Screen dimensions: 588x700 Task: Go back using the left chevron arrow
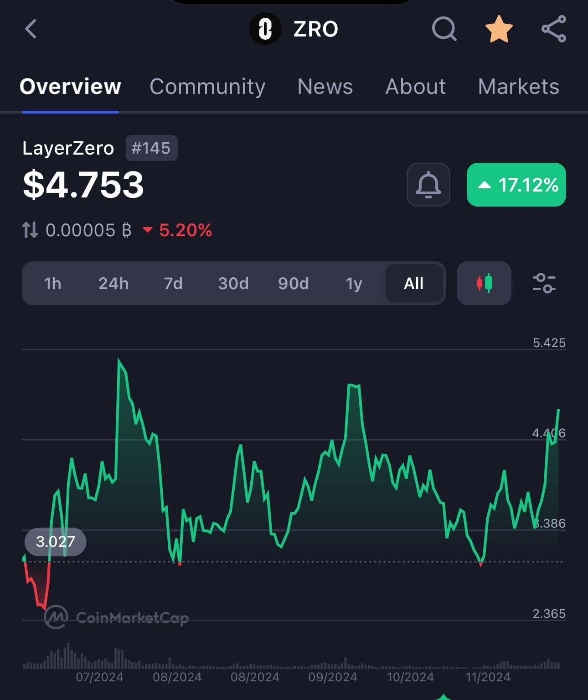pyautogui.click(x=31, y=29)
